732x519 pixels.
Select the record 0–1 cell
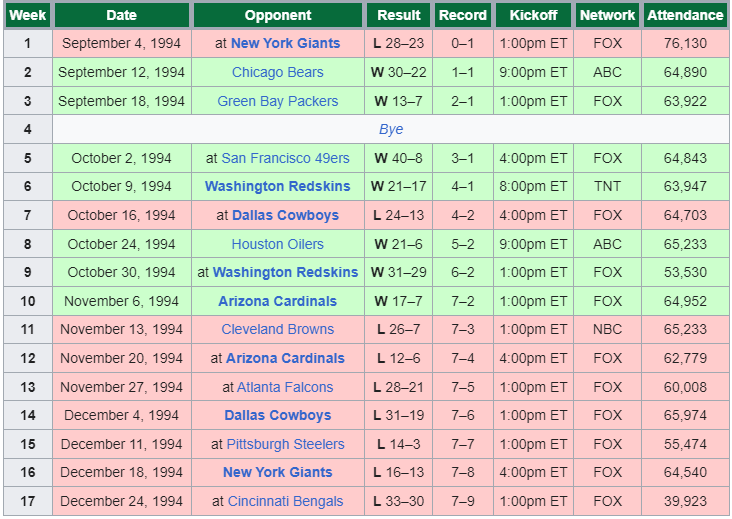point(463,43)
